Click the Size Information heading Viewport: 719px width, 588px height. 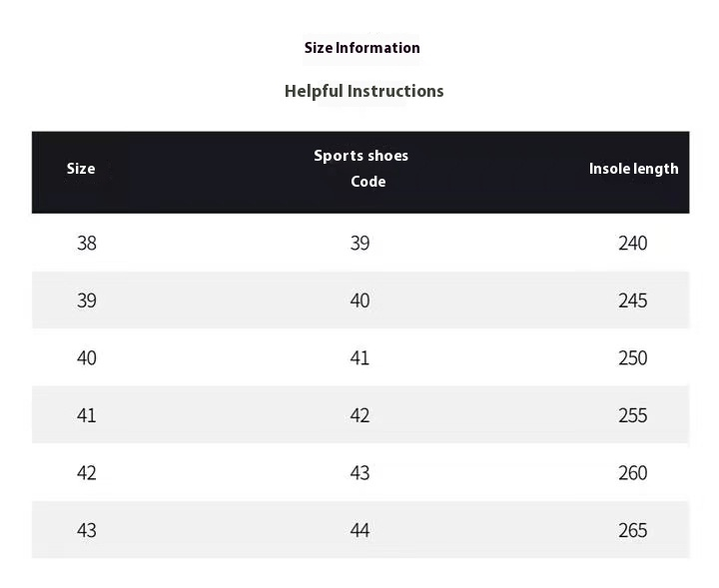(x=361, y=48)
